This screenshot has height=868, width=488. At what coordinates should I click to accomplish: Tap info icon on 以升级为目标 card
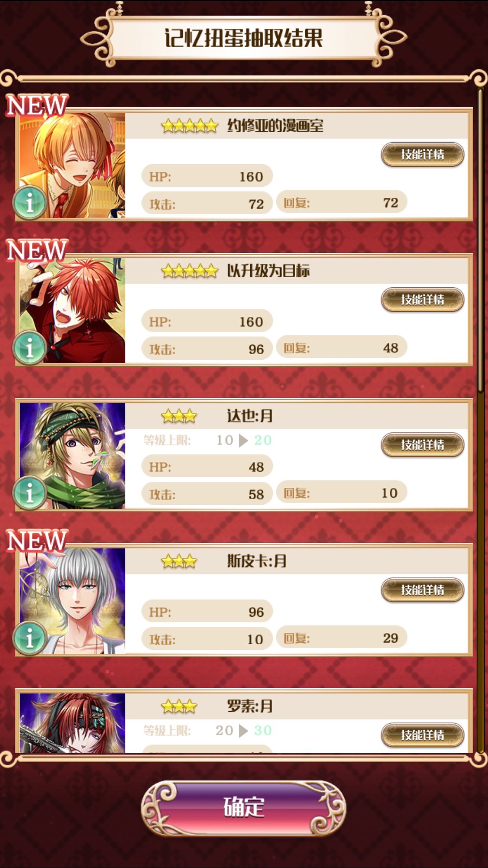(x=29, y=348)
